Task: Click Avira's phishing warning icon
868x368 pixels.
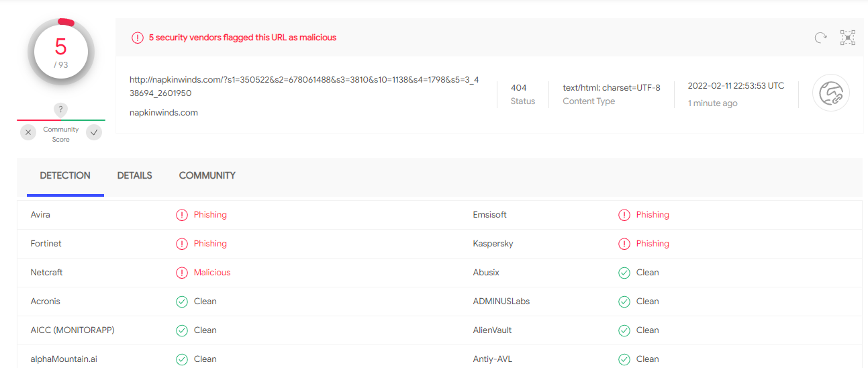Action: click(182, 215)
